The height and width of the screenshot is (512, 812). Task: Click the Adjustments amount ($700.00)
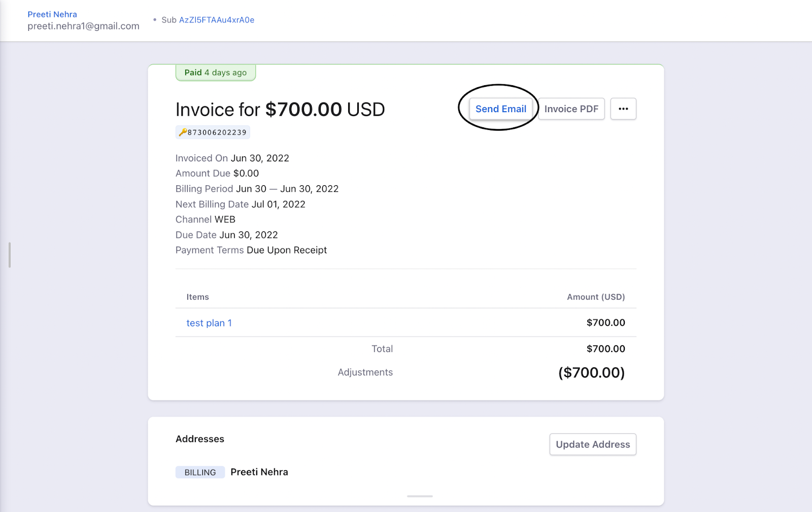[591, 373]
